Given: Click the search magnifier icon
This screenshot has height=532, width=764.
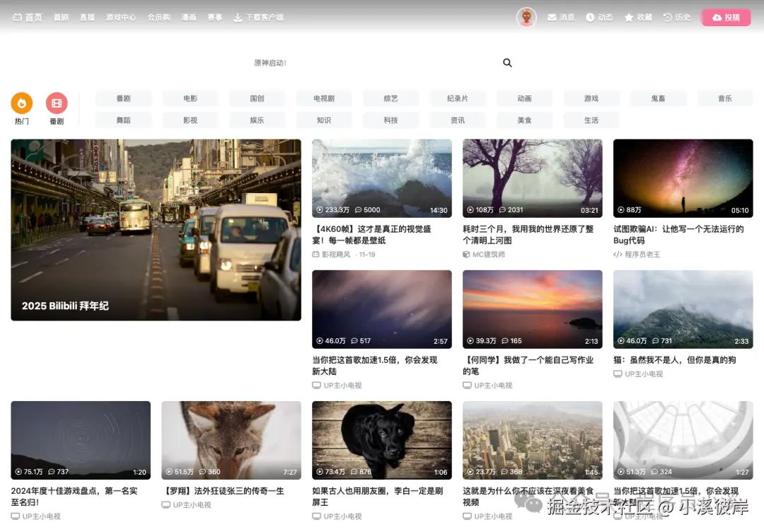Looking at the screenshot, I should click(x=507, y=62).
